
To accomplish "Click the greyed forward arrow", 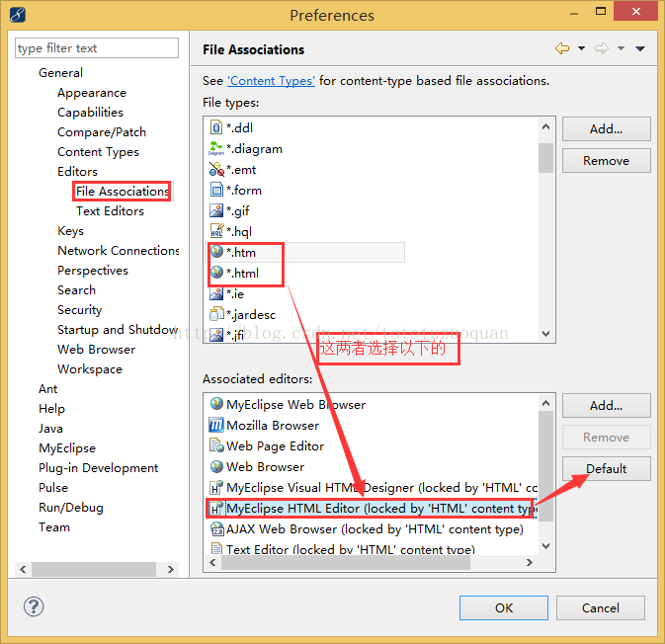I will coord(602,48).
